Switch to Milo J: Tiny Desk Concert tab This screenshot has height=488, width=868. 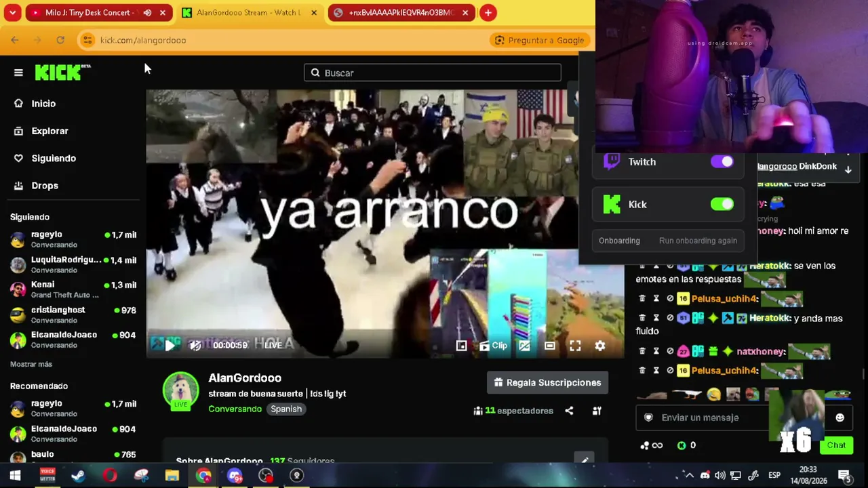pos(99,12)
